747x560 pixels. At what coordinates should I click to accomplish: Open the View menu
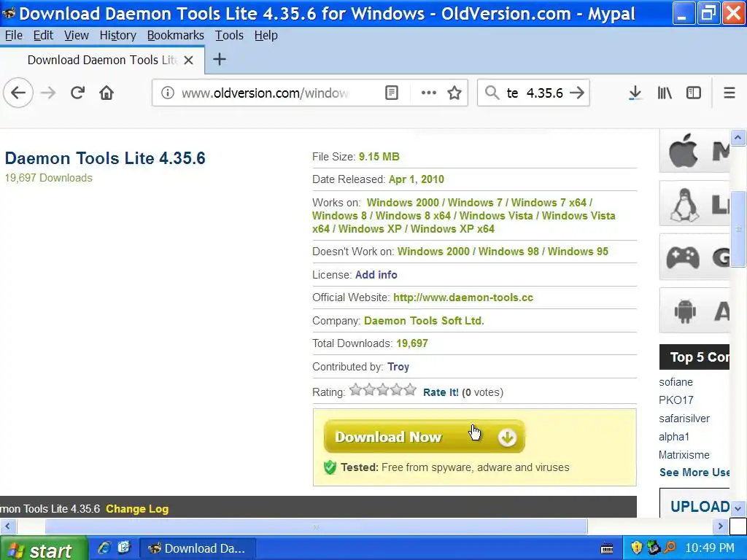(x=76, y=35)
